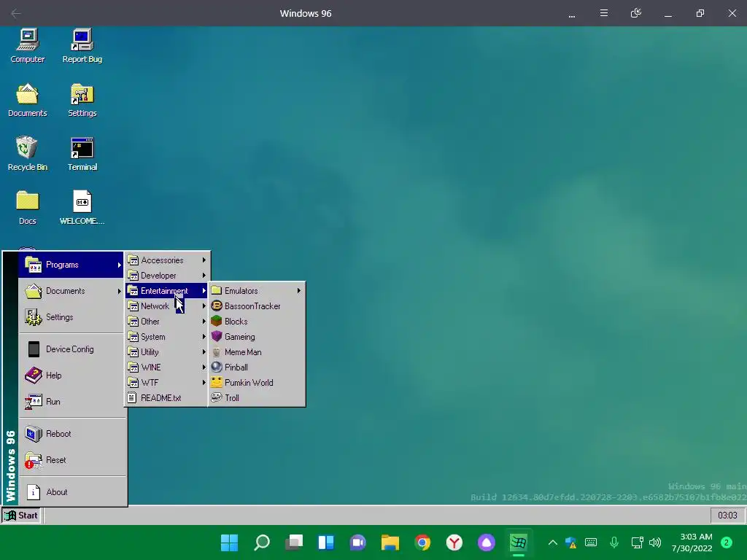Screen dimensions: 747x560
Task: Expand the Accessories submenu
Action: click(x=166, y=260)
